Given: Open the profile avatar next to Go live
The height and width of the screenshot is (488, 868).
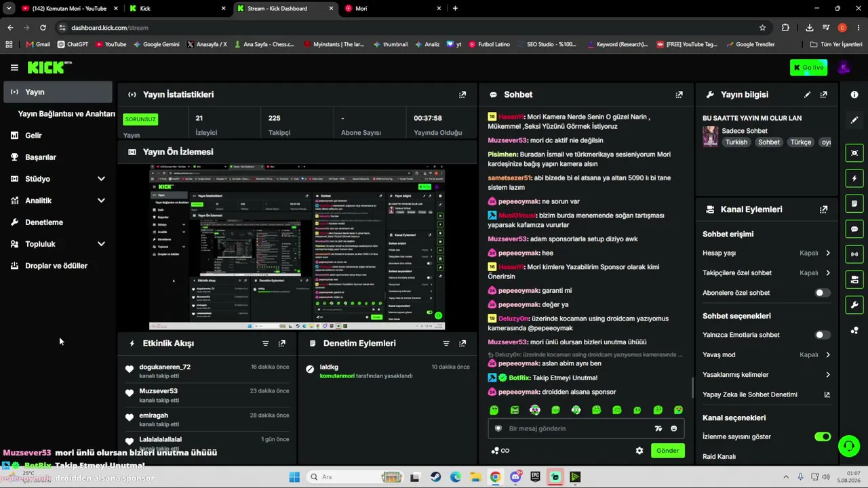Looking at the screenshot, I should [844, 67].
